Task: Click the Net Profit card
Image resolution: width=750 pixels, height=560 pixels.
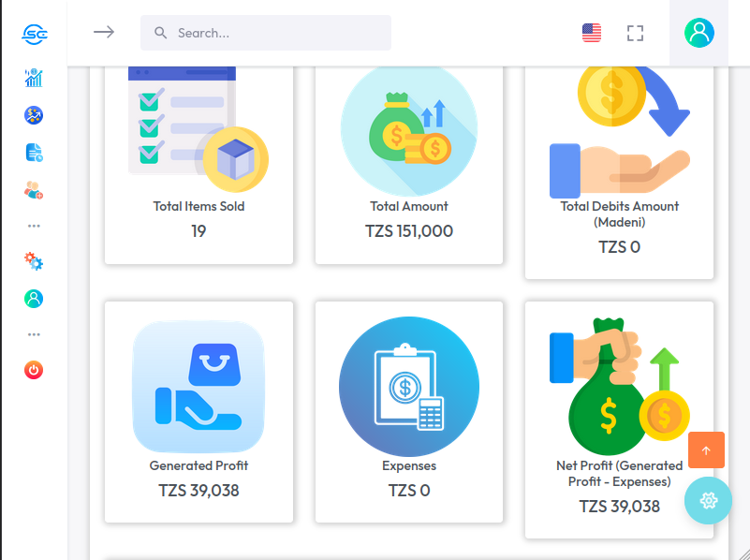Action: (x=619, y=420)
